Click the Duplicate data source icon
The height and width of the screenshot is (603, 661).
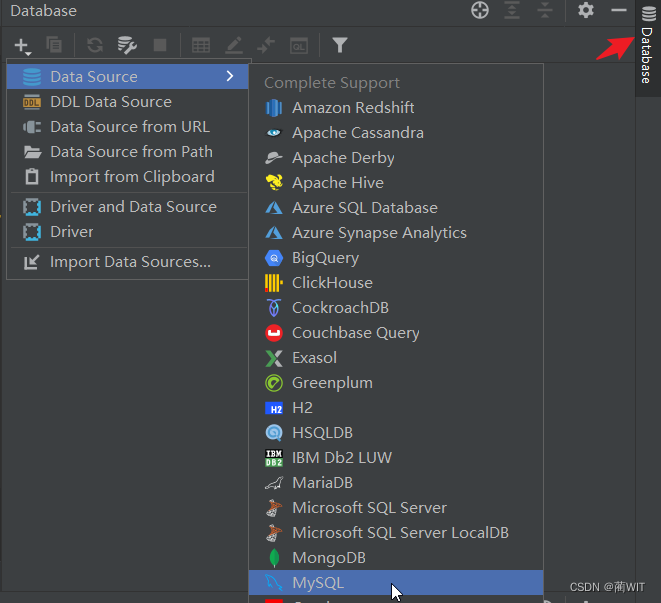pos(54,45)
